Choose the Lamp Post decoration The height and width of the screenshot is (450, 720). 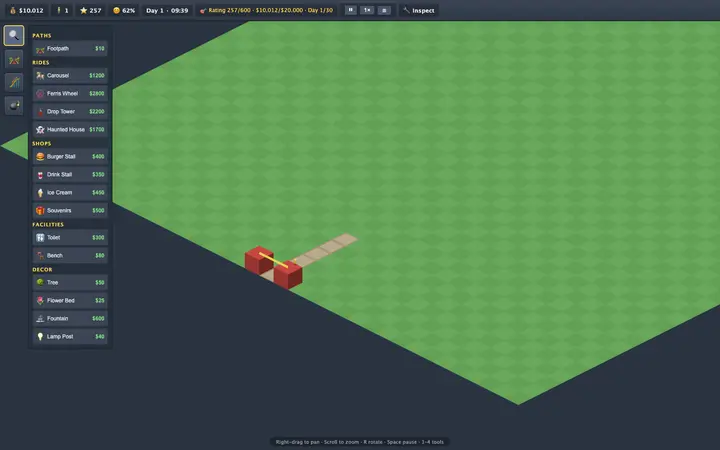(x=70, y=336)
